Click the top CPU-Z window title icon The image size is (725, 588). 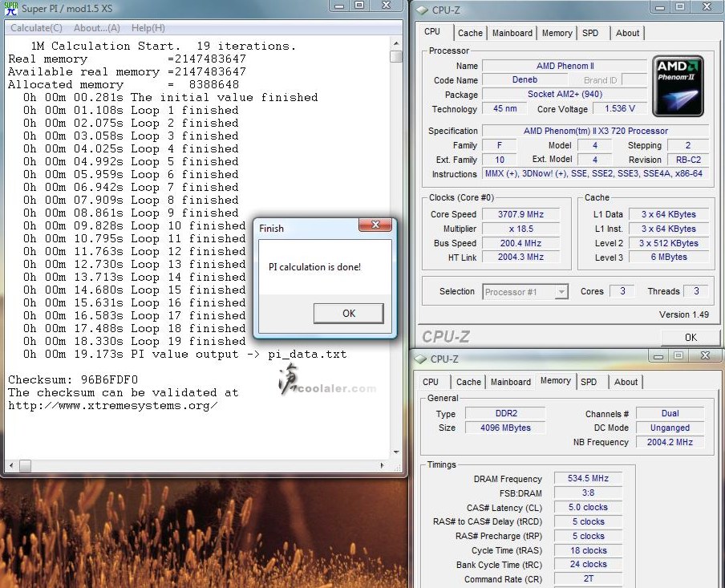click(422, 10)
